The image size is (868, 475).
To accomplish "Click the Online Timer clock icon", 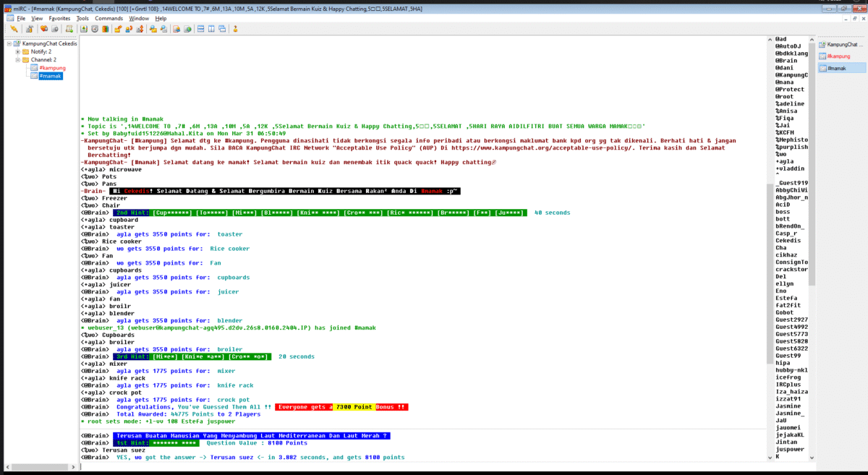I will pyautogui.click(x=94, y=29).
